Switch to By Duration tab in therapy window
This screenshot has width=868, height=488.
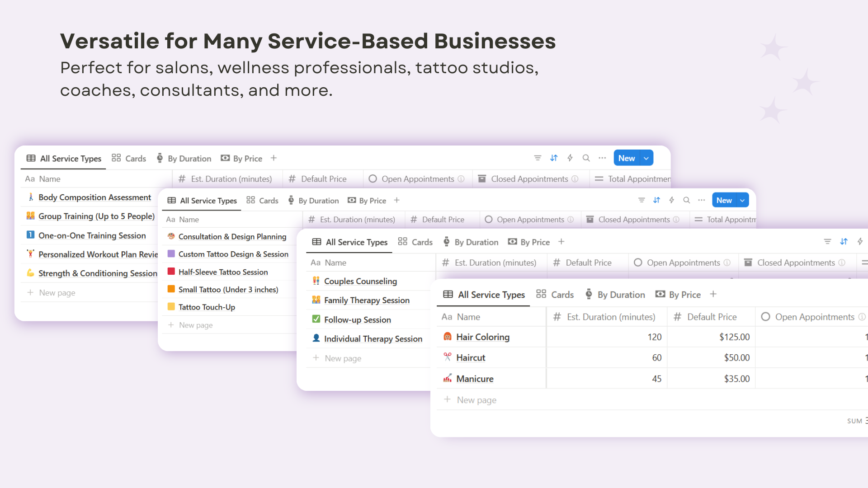471,242
